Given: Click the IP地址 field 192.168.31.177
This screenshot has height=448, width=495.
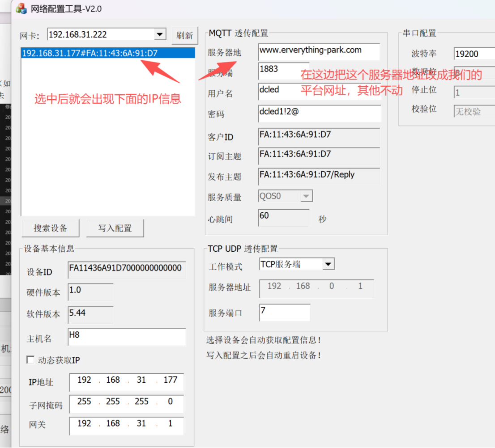Looking at the screenshot, I should coord(126,382).
